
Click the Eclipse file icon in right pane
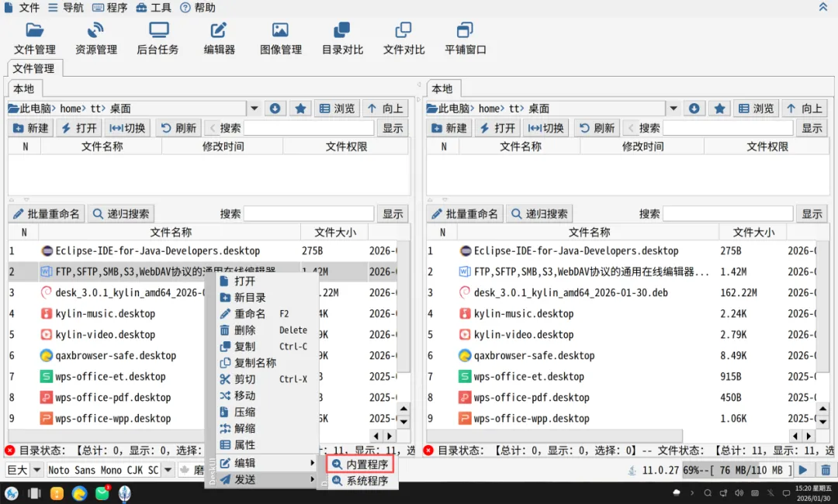[x=466, y=251]
